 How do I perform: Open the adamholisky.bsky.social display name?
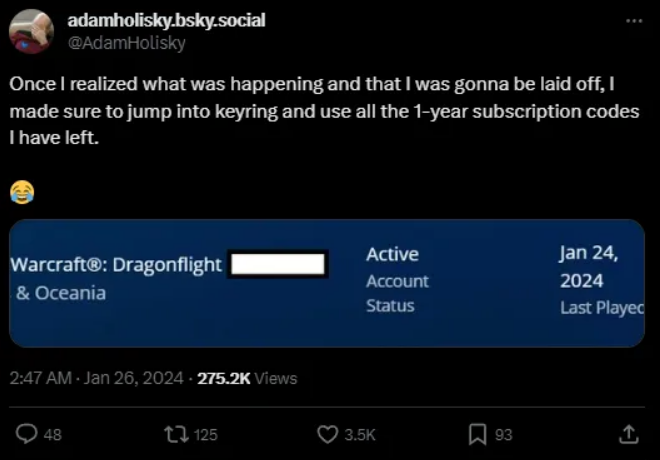[x=166, y=21]
